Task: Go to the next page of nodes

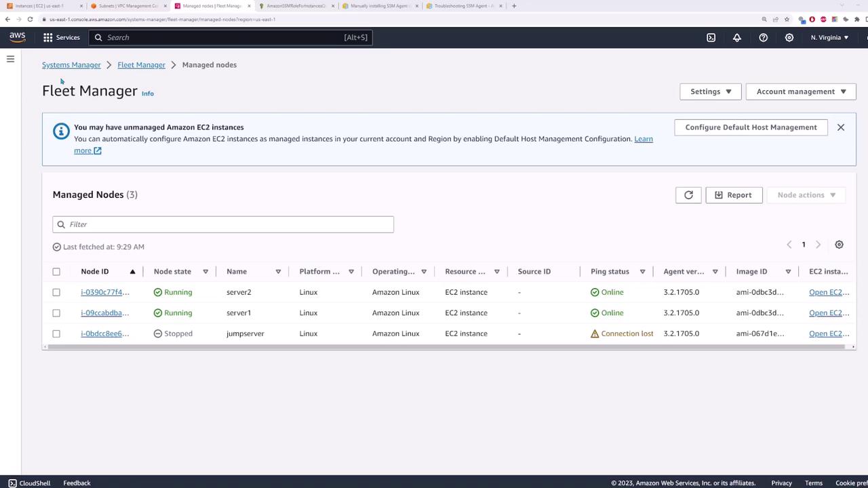Action: [x=818, y=245]
